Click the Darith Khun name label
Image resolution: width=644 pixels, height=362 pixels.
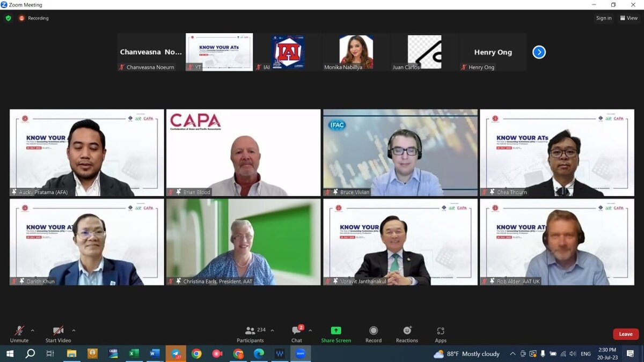click(x=41, y=281)
